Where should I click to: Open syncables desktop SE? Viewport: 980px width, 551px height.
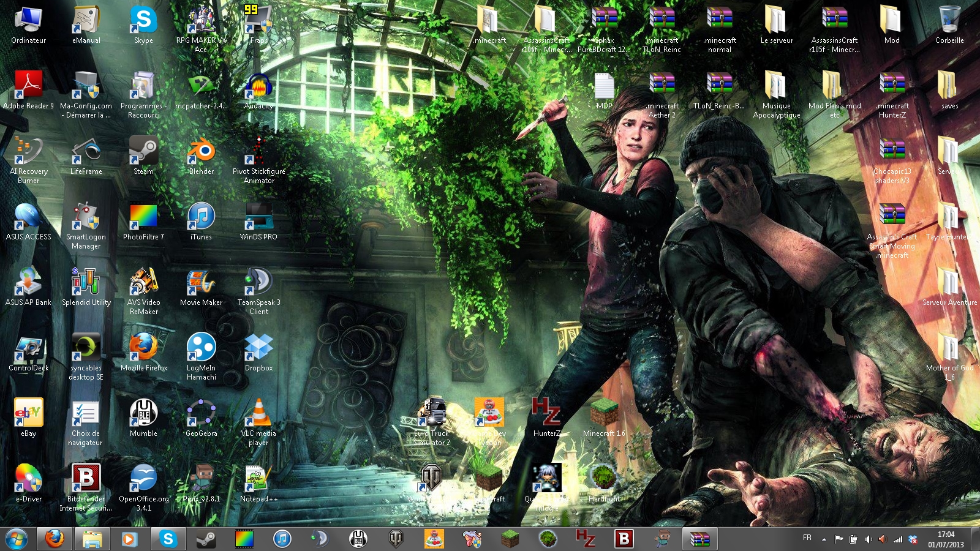pos(86,356)
